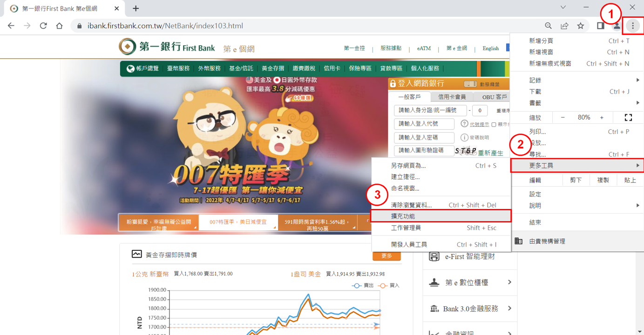Open 設定 in Chrome menu
Screen dimensions: 644x335
(577, 194)
